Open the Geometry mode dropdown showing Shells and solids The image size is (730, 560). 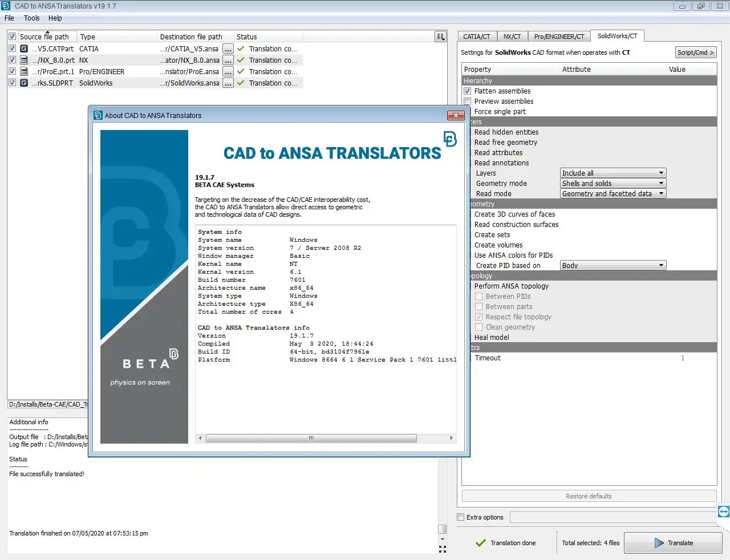click(x=613, y=184)
